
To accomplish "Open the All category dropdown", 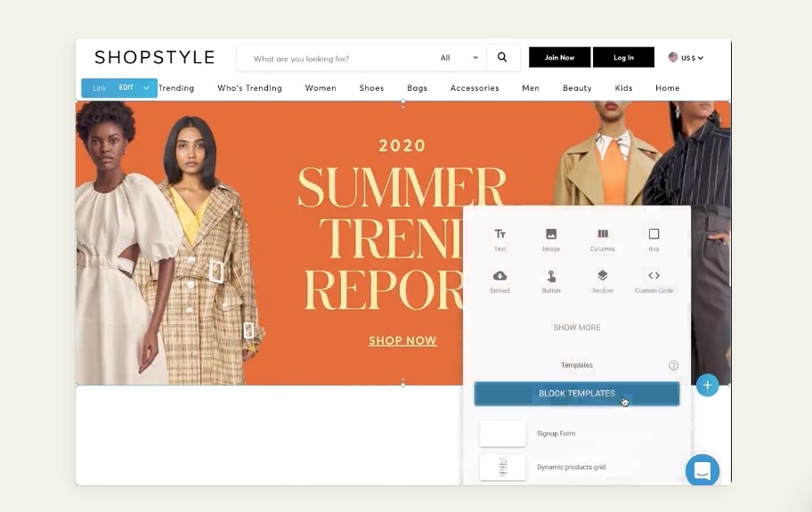I will click(x=459, y=58).
